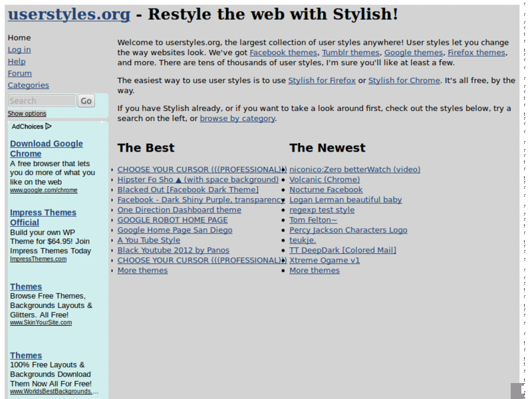Click www.SkinYourSite.com ad URL

click(x=41, y=323)
